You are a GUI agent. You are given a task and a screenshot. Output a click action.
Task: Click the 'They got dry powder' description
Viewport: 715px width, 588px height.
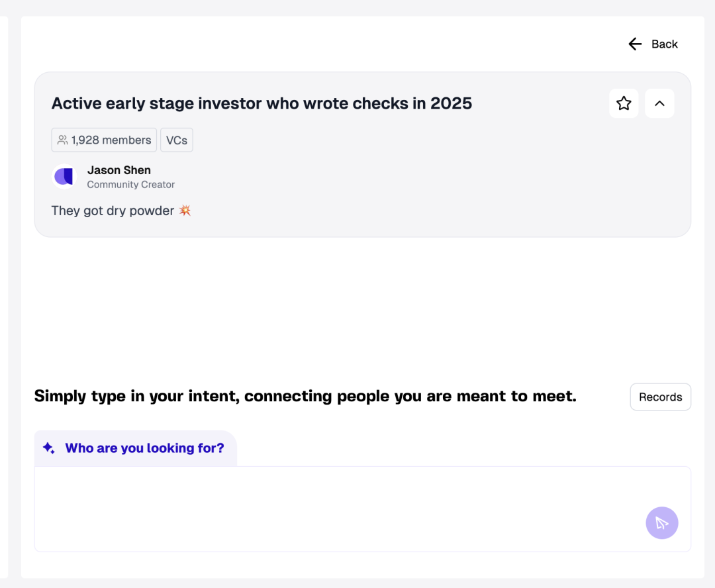[x=113, y=211]
